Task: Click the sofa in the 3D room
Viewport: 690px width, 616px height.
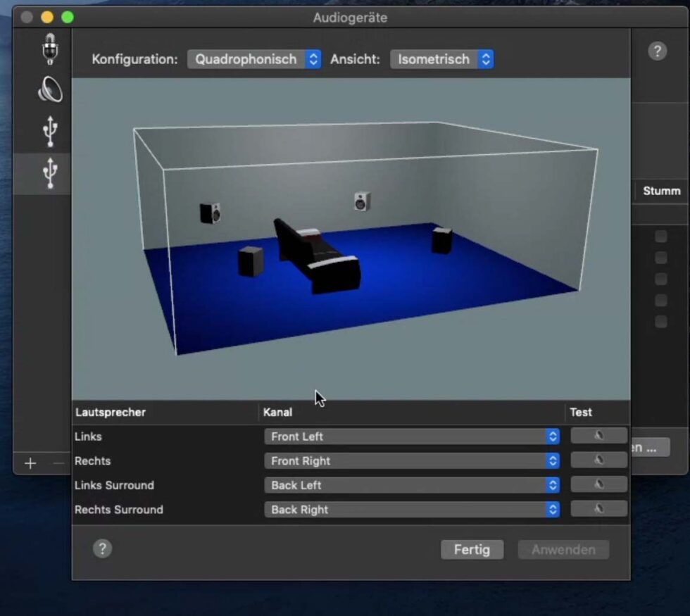Action: (318, 257)
